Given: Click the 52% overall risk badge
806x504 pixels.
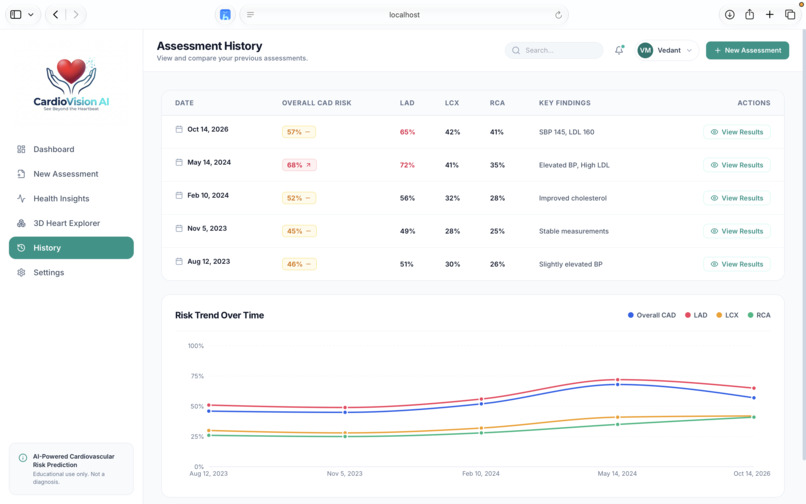Looking at the screenshot, I should click(x=299, y=198).
